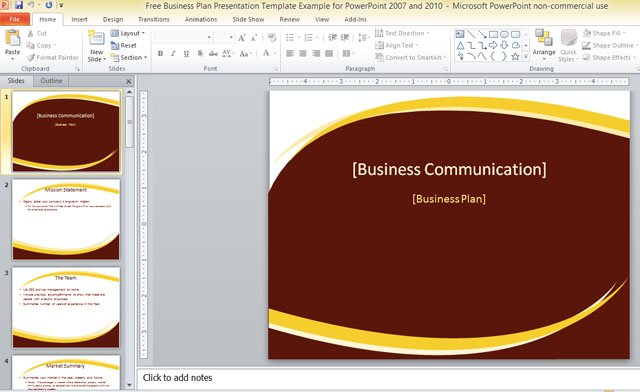The height and width of the screenshot is (392, 640).
Task: Select the Isosceles Triangle shape
Action: coord(460,45)
